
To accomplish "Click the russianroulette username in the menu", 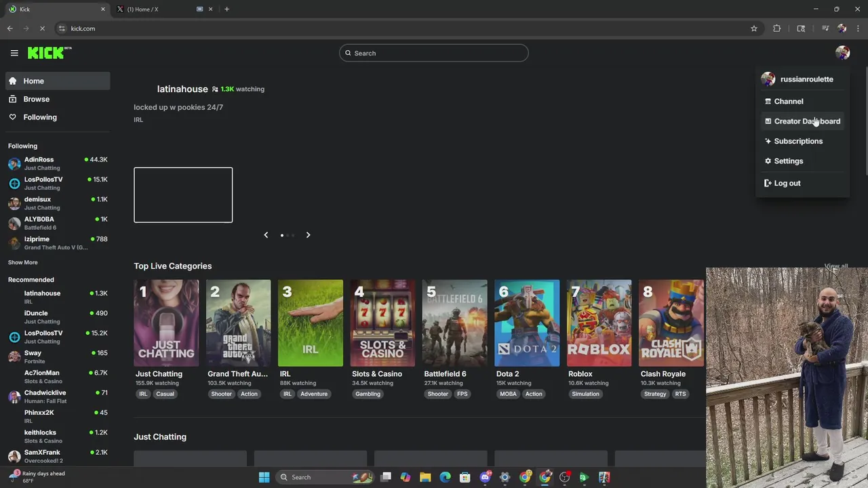I will click(806, 79).
